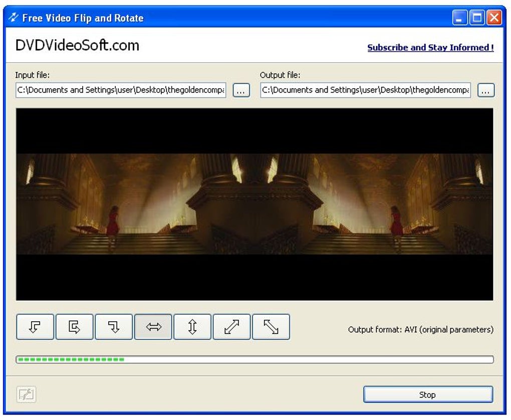Click into the Output file path field
The width and height of the screenshot is (511, 420).
(x=365, y=90)
